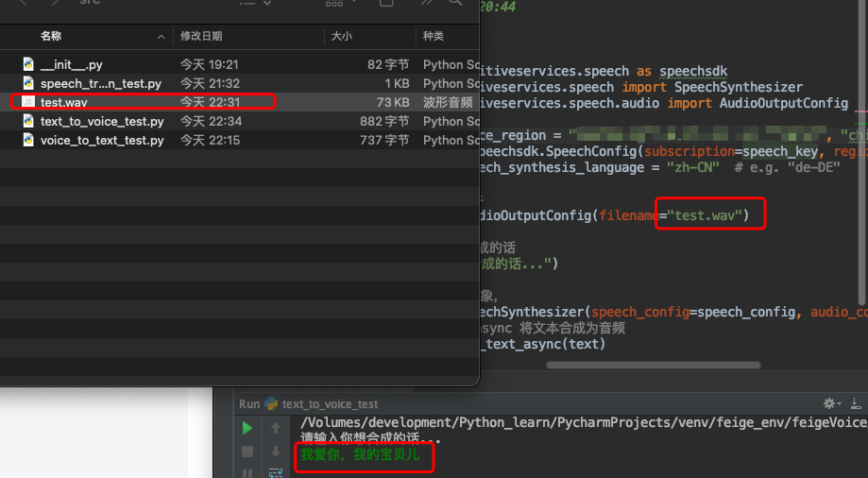The width and height of the screenshot is (868, 478).
Task: Click date 今天 21:32 of speech_tr...n_test.py
Action: tap(210, 83)
